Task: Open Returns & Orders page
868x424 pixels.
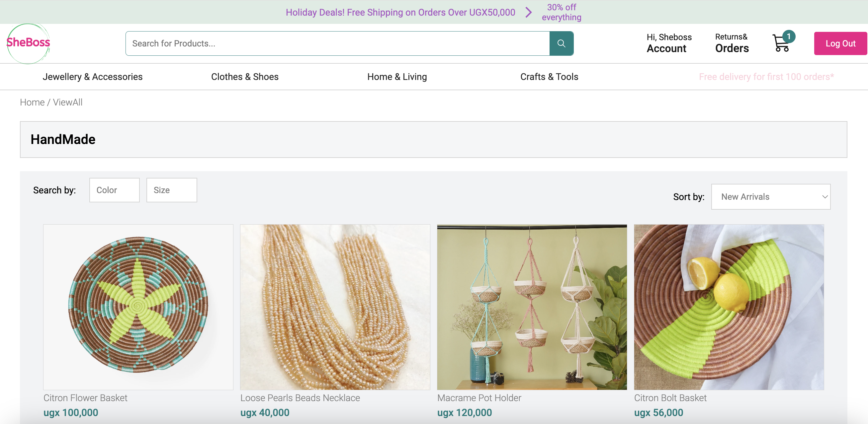Action: [732, 43]
